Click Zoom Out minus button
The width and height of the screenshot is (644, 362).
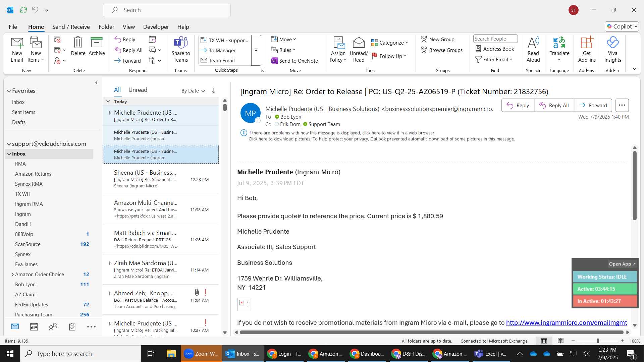pos(573,341)
